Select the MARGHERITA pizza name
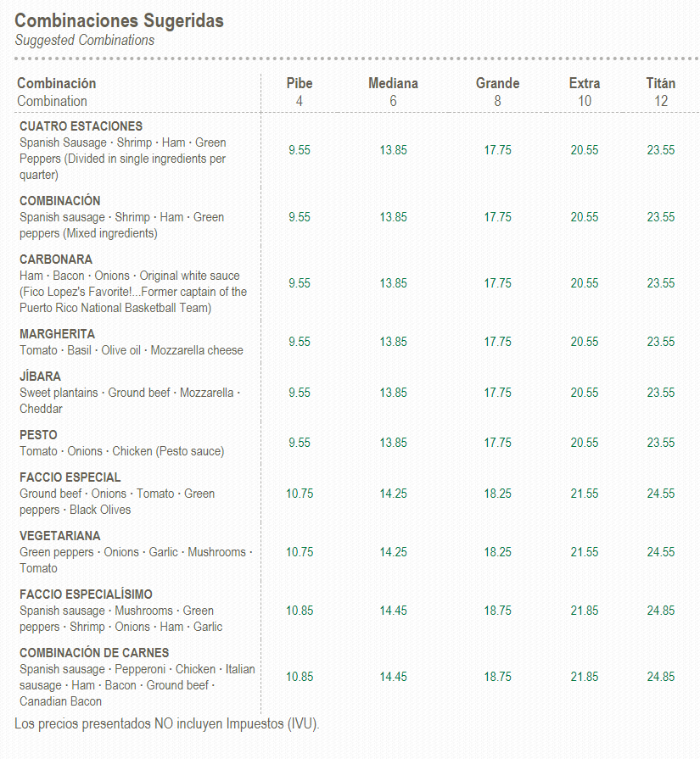The height and width of the screenshot is (759, 700). point(57,334)
